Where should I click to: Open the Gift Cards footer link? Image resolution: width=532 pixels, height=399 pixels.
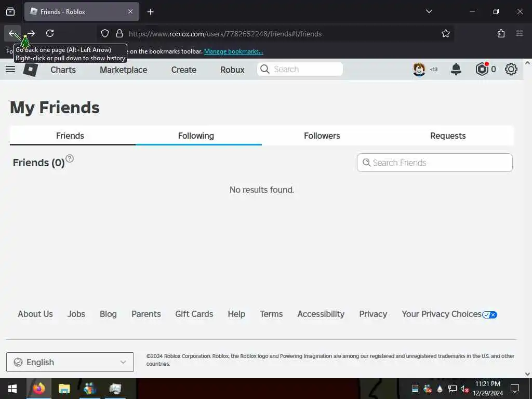pos(194,314)
